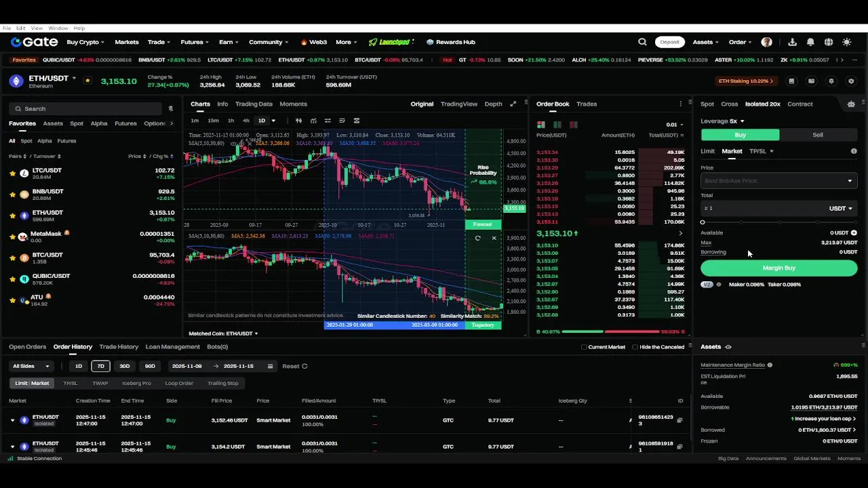The height and width of the screenshot is (488, 868).
Task: Close the similar candlestick panel
Action: pos(494,238)
